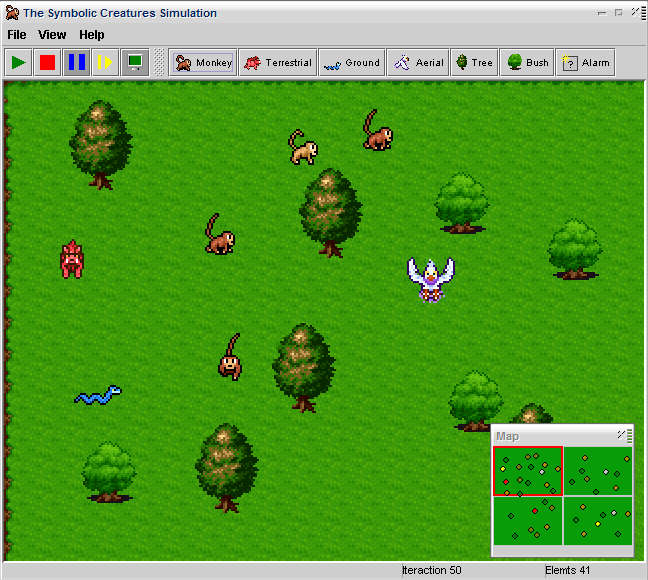The image size is (648, 580).
Task: Open the File menu
Action: click(x=17, y=35)
